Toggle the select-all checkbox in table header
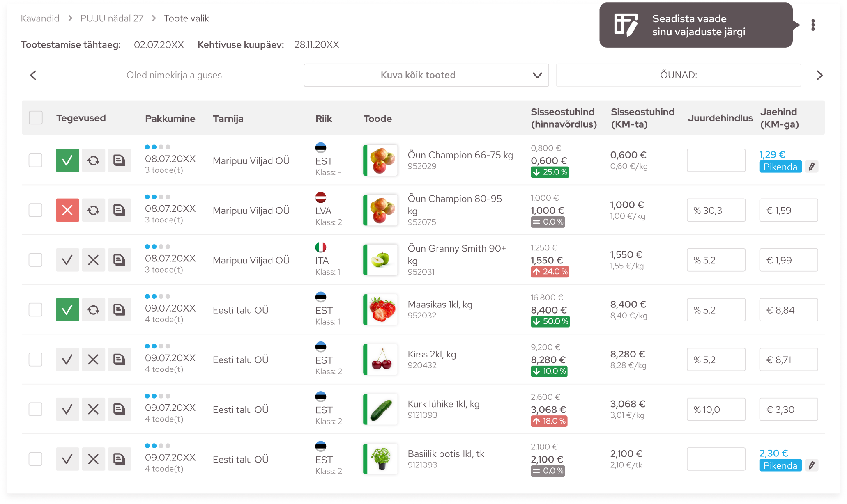Viewport: 847px width, 504px height. point(36,118)
